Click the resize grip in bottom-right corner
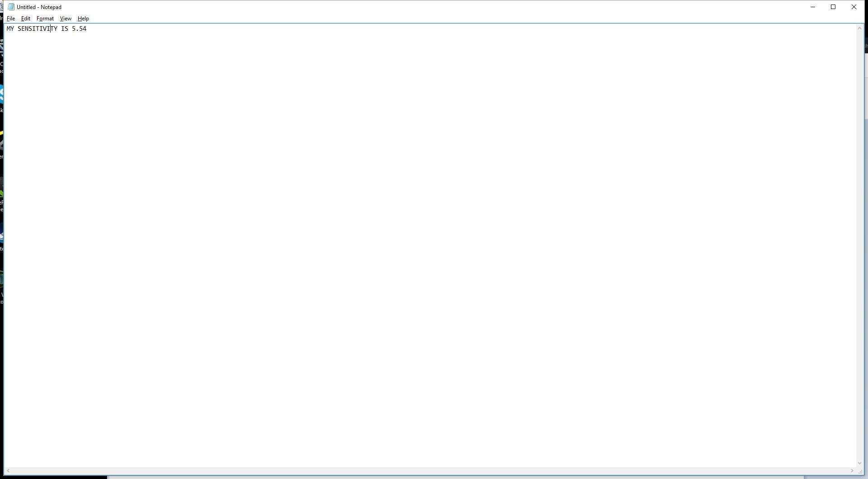Image resolution: width=868 pixels, height=479 pixels. (x=860, y=471)
